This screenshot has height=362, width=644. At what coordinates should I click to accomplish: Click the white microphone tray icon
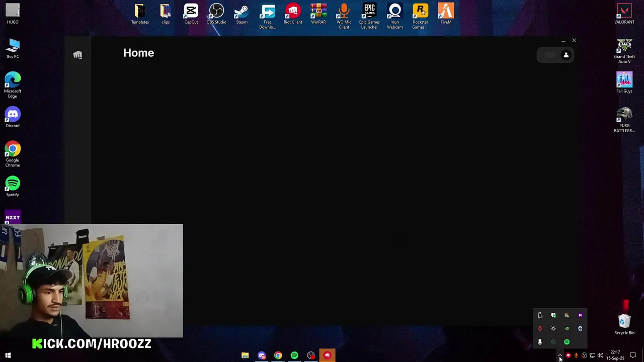(540, 342)
